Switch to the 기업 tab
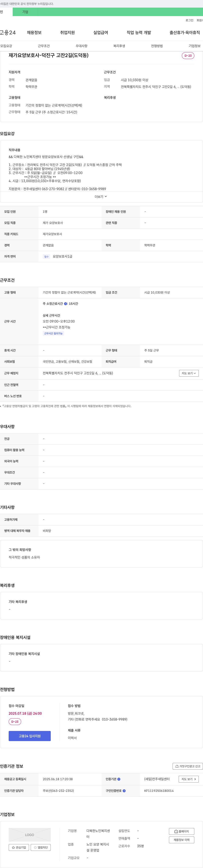The width and height of the screenshot is (203, 868). click(x=25, y=12)
